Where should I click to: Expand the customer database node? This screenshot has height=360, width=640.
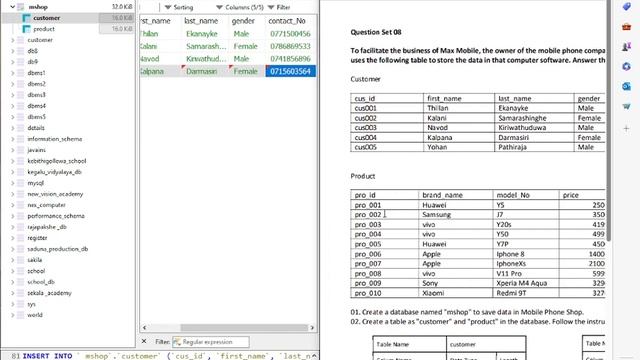[x=13, y=40]
